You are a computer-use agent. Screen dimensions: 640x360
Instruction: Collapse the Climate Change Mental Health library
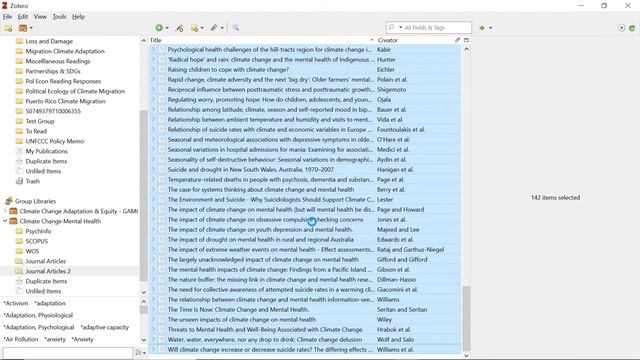coord(5,221)
